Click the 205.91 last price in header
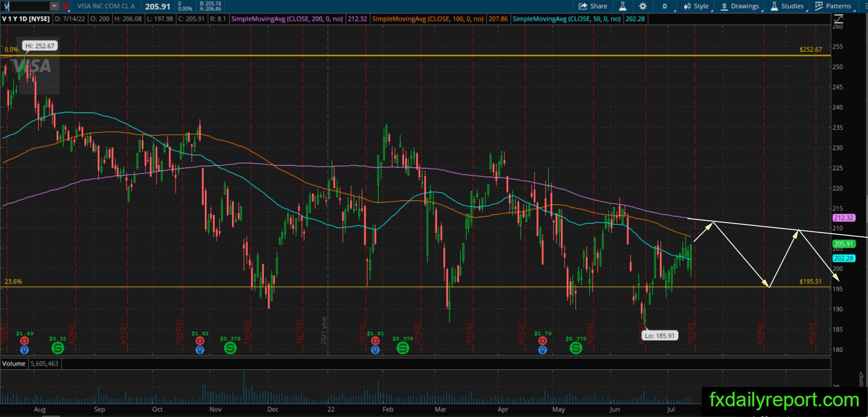 (157, 6)
